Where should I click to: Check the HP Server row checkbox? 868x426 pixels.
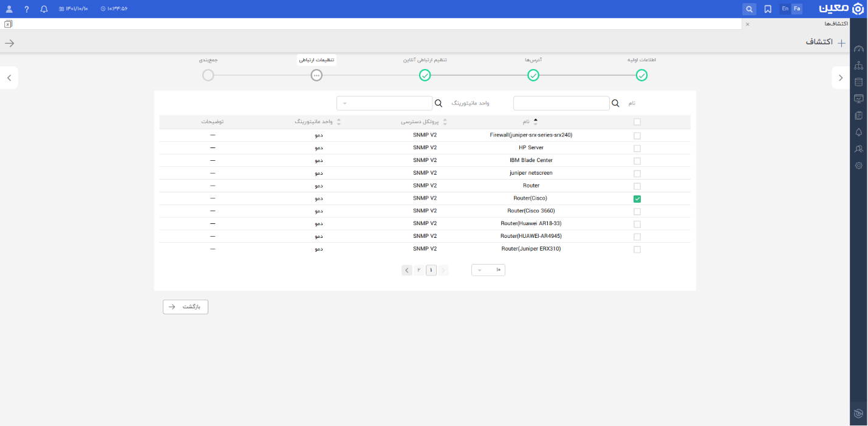(x=637, y=149)
